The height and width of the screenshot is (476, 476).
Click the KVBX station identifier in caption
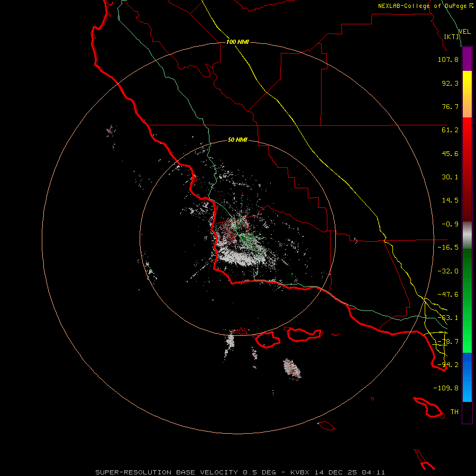click(x=300, y=472)
